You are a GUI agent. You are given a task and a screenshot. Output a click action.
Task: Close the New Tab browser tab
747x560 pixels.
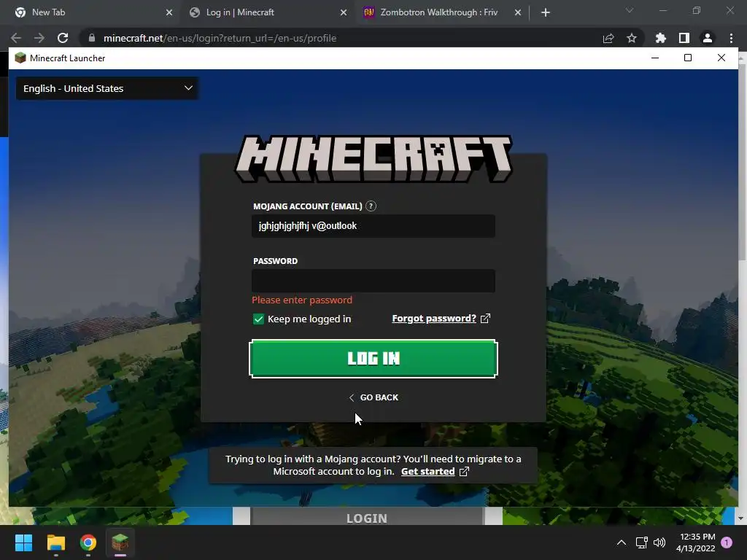pyautogui.click(x=169, y=12)
